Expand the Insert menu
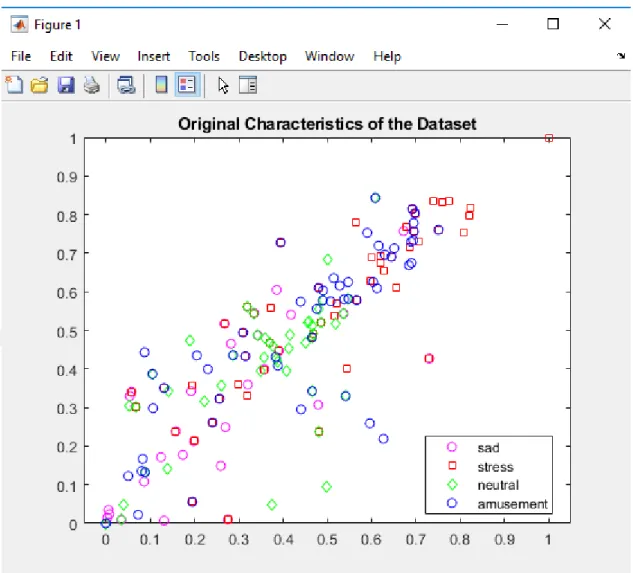633x573 pixels. click(x=154, y=56)
